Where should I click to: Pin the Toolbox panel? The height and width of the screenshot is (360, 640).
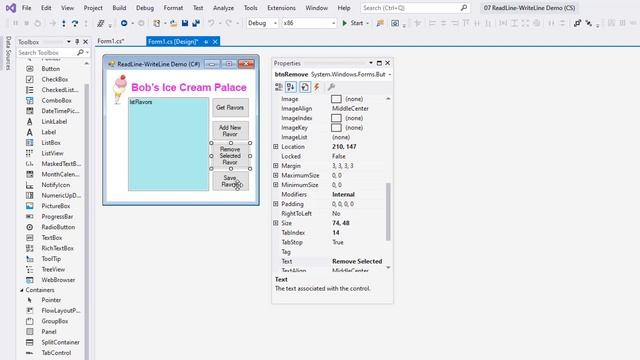(77, 42)
